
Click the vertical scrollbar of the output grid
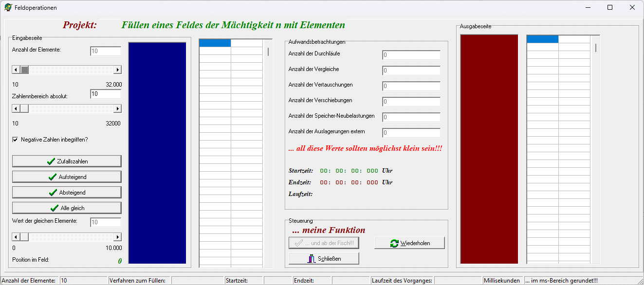coord(596,146)
